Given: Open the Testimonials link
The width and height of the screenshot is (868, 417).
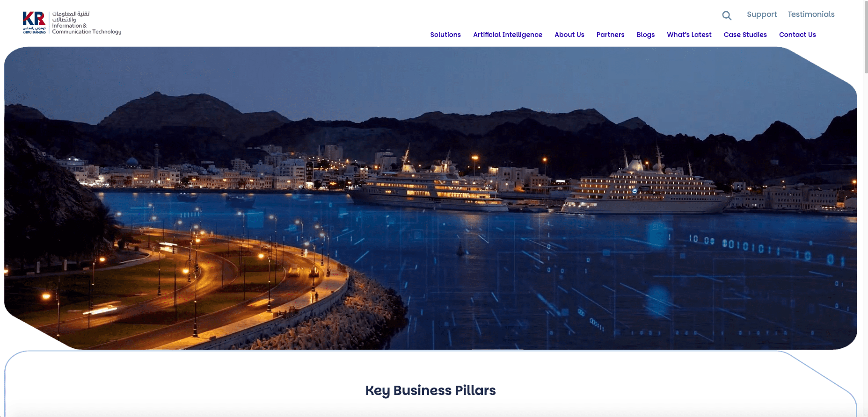Looking at the screenshot, I should [811, 14].
